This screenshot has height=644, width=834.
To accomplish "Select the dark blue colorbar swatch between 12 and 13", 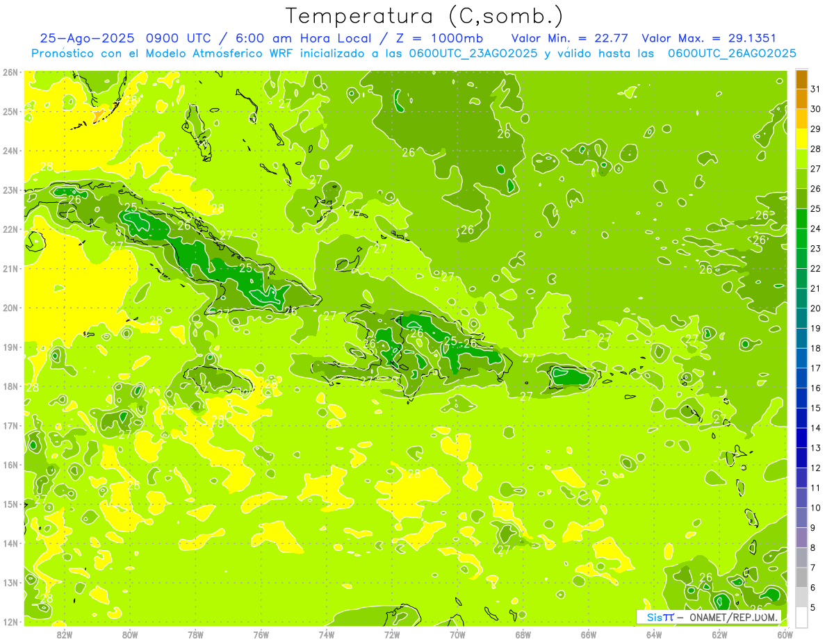I will [801, 458].
